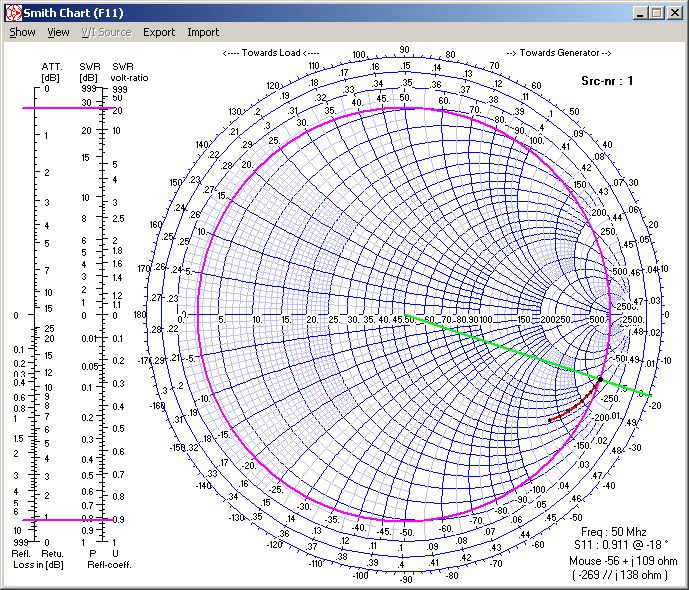689x590 pixels.
Task: Open the View menu
Action: [x=58, y=32]
